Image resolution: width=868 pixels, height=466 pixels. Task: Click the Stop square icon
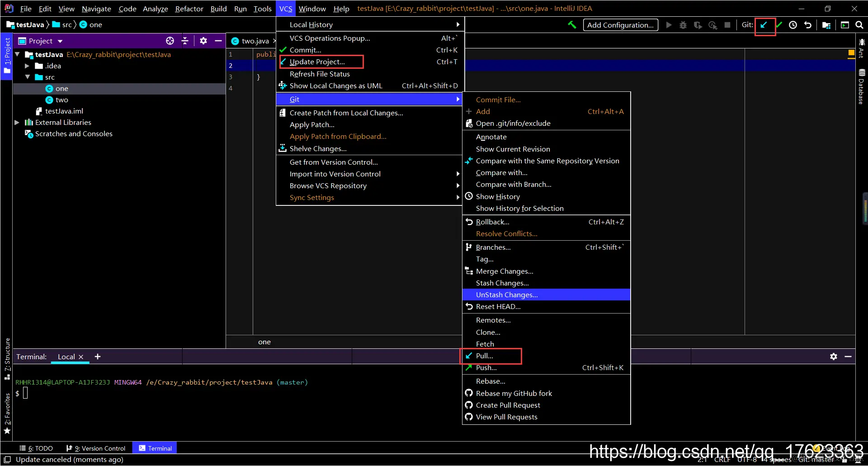727,25
